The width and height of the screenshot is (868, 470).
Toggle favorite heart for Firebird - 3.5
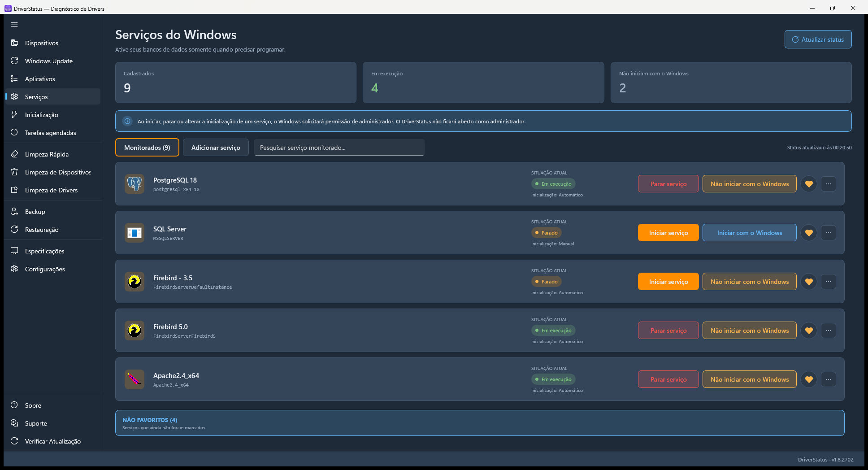pyautogui.click(x=809, y=282)
